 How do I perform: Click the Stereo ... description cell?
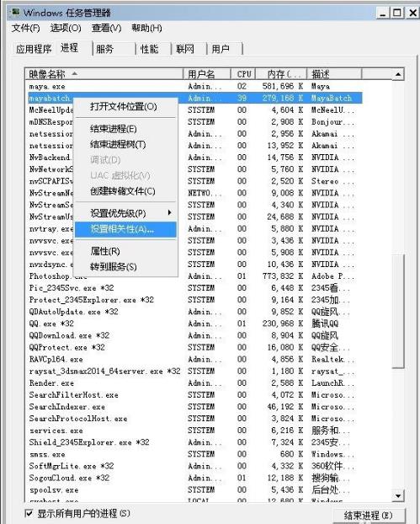[332, 181]
